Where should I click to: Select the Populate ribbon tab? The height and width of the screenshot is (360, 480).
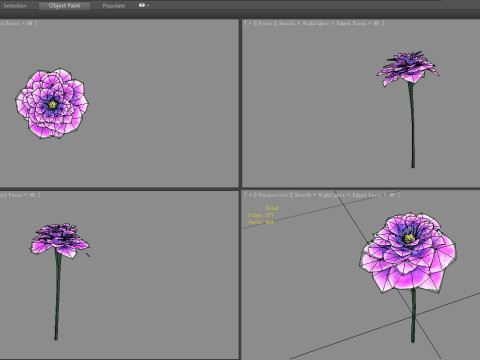click(x=114, y=6)
